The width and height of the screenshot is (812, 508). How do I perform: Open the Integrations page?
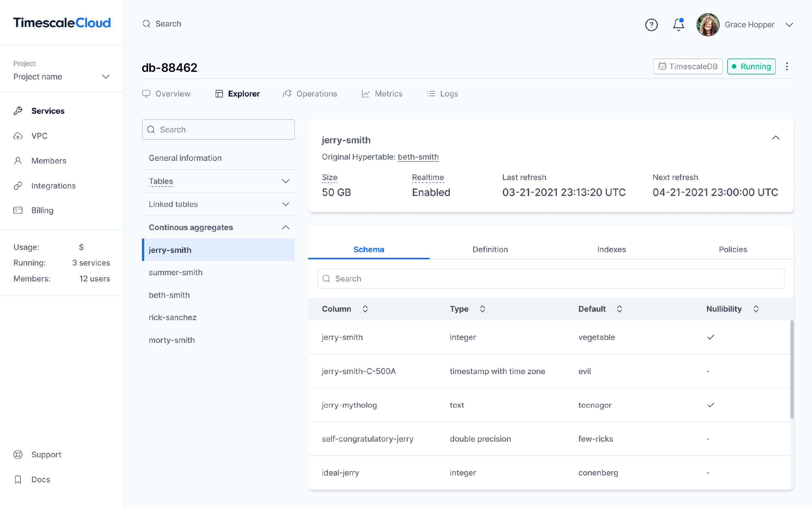point(53,186)
